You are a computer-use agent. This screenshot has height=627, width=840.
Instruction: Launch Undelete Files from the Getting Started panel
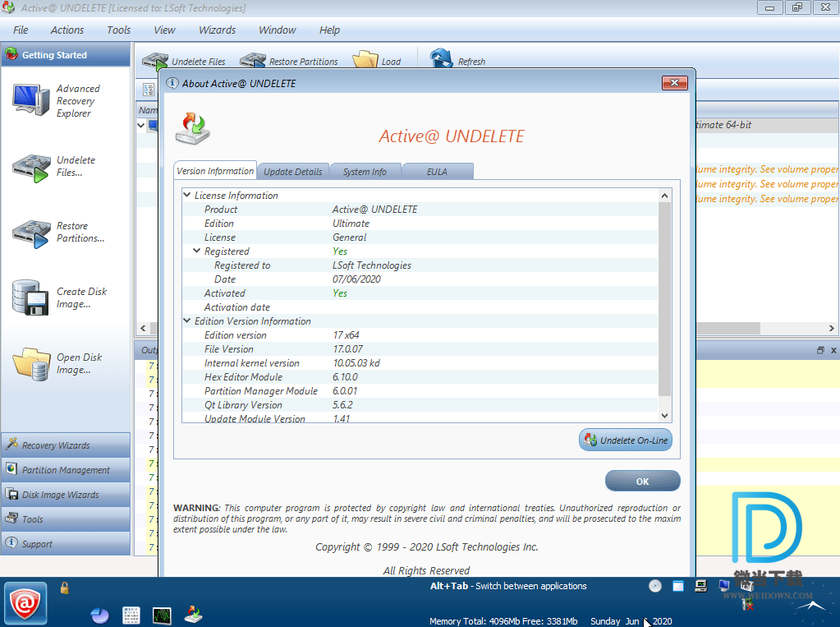(53, 167)
